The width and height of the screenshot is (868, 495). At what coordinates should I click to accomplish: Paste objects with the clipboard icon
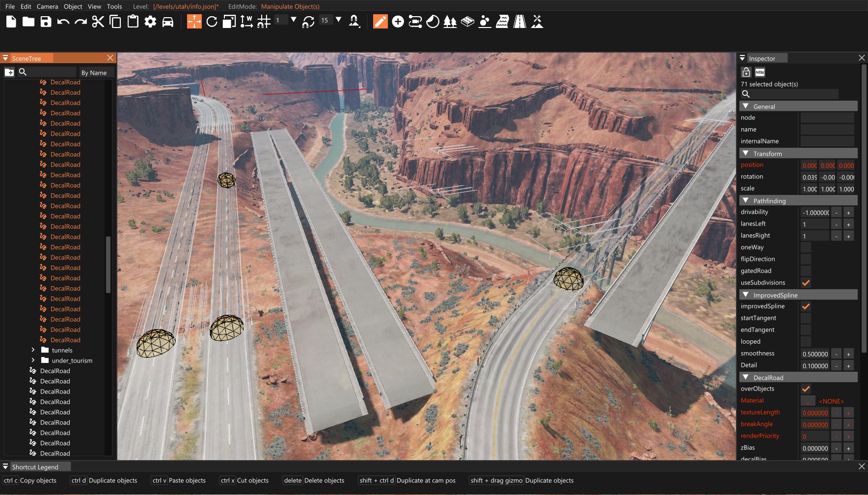click(133, 22)
